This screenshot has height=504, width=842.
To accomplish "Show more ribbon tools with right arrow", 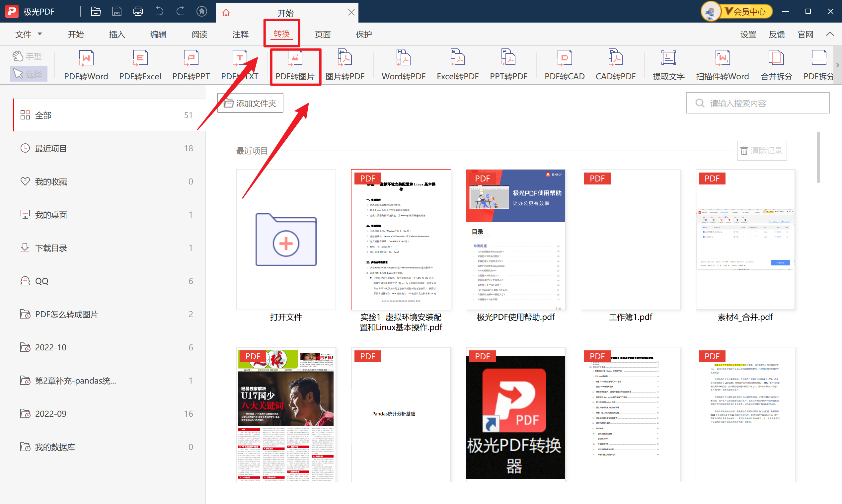I will tap(837, 65).
